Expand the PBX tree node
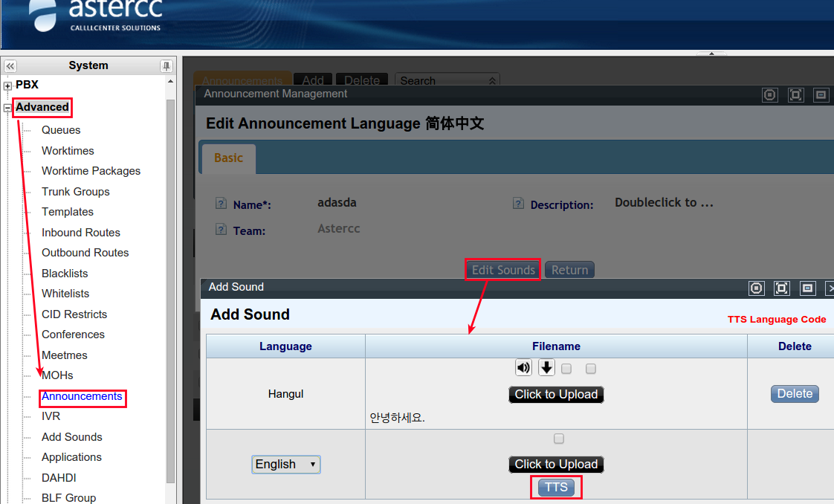This screenshot has width=834, height=504. tap(8, 85)
